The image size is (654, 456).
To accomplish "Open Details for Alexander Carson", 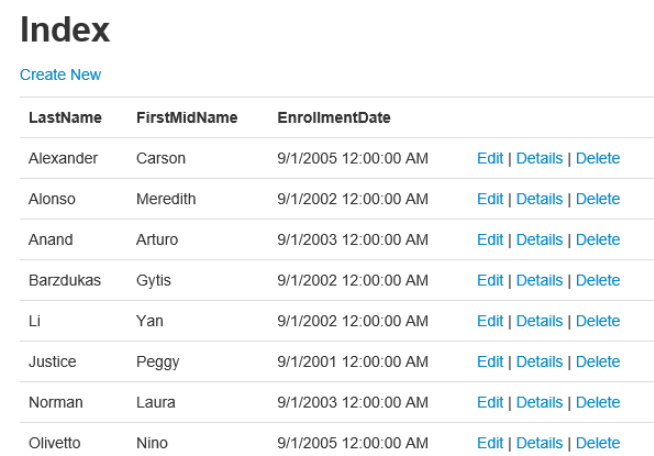I will click(539, 158).
